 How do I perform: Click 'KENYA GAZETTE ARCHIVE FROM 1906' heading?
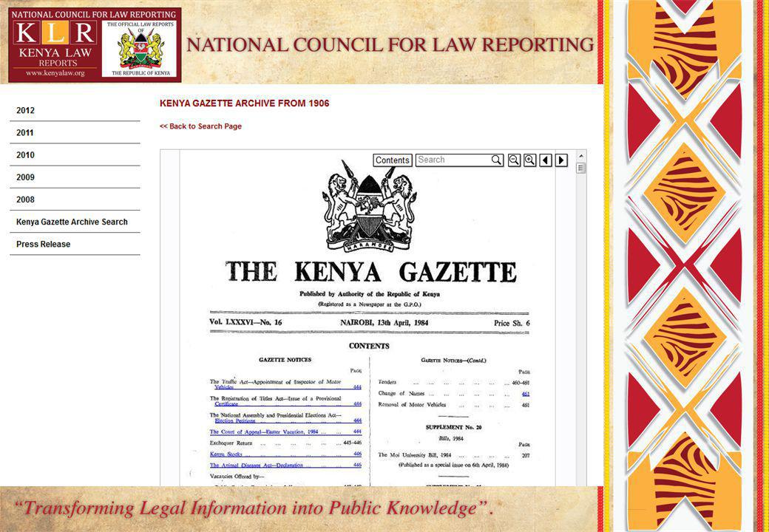click(x=244, y=103)
